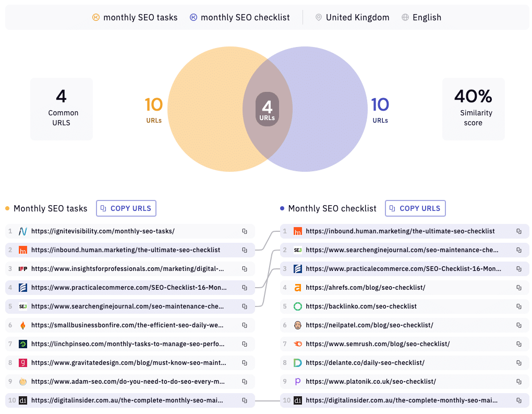Click copy icon beside ahrefs.com seo-checklist URL
This screenshot has height=414, width=532.
tap(518, 288)
